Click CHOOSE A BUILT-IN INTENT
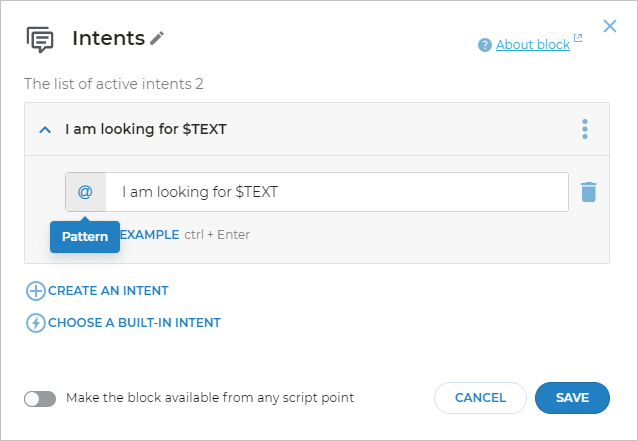This screenshot has width=638, height=441. point(134,323)
